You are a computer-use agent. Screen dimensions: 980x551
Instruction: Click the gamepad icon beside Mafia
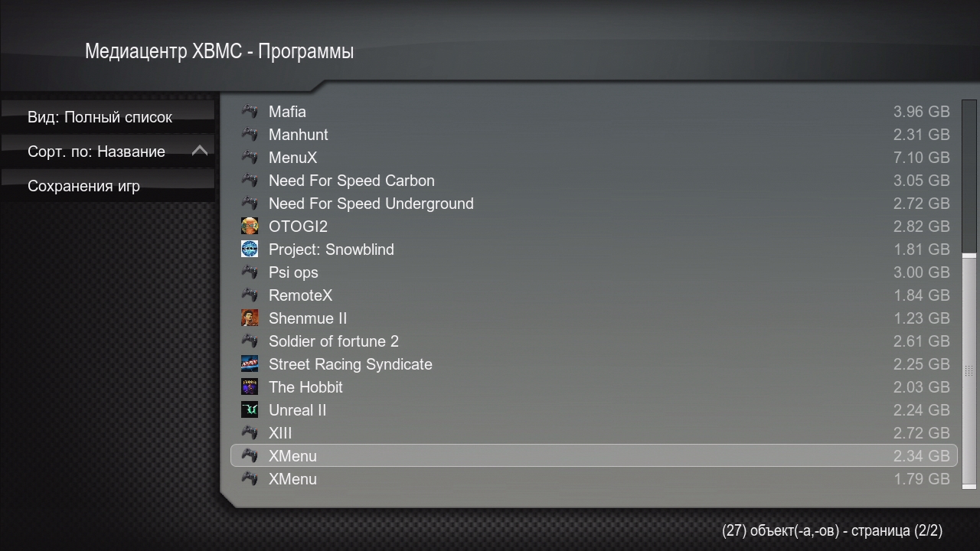[250, 112]
